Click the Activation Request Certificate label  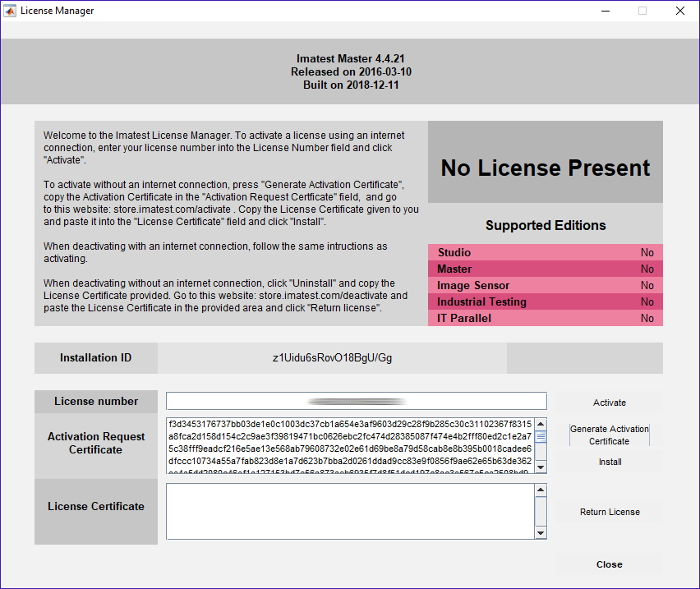coord(96,443)
